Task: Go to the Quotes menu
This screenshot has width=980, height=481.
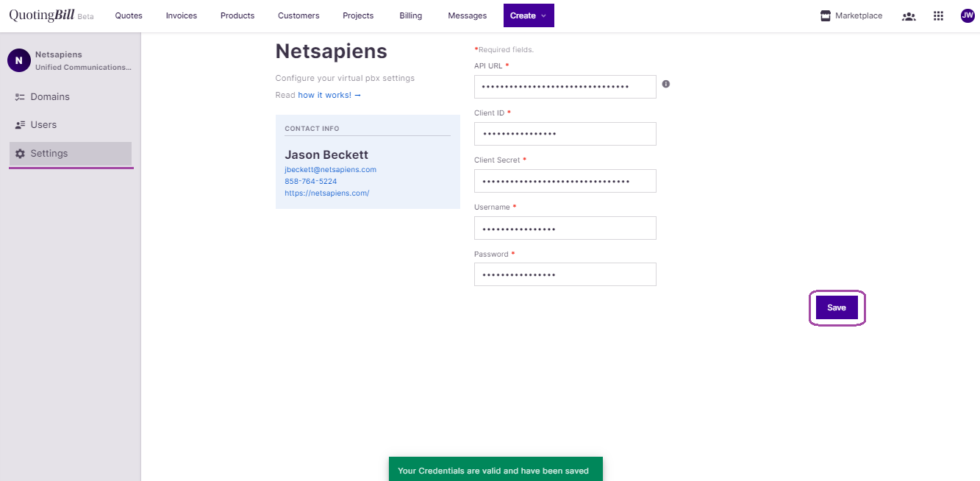Action: click(x=129, y=15)
